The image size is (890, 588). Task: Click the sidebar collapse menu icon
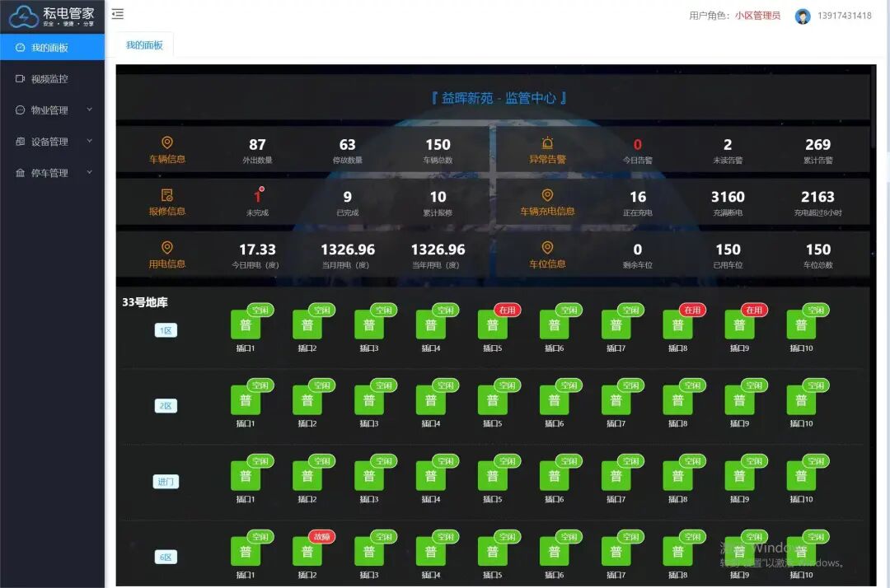(x=118, y=14)
